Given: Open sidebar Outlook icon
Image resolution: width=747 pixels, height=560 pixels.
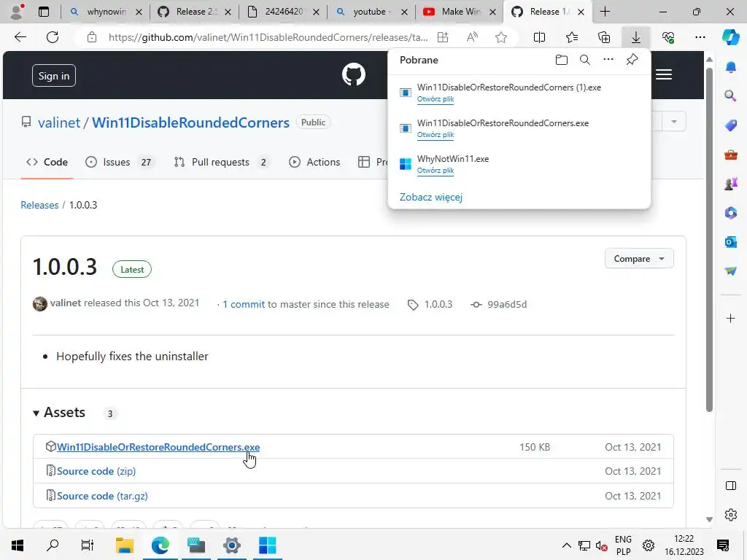Looking at the screenshot, I should click(x=730, y=242).
